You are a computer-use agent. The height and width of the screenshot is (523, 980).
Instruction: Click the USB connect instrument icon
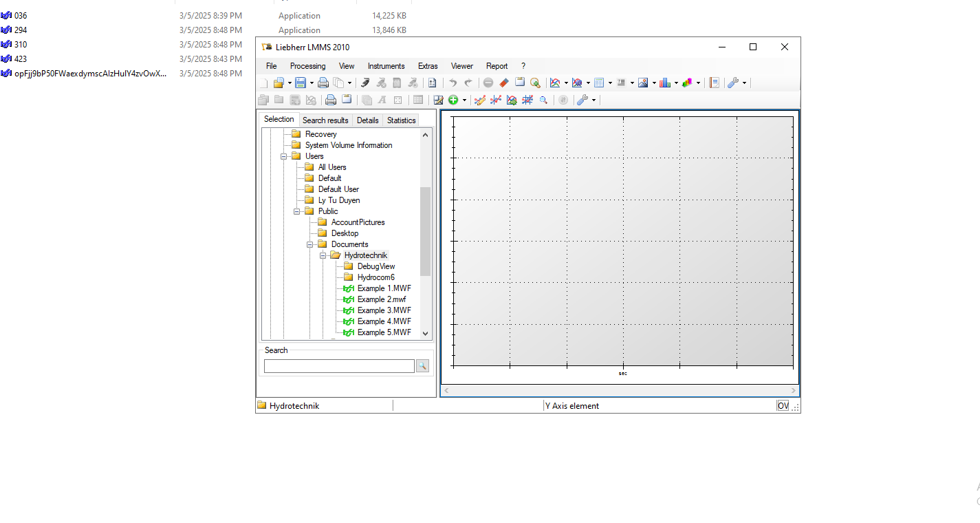pos(365,83)
